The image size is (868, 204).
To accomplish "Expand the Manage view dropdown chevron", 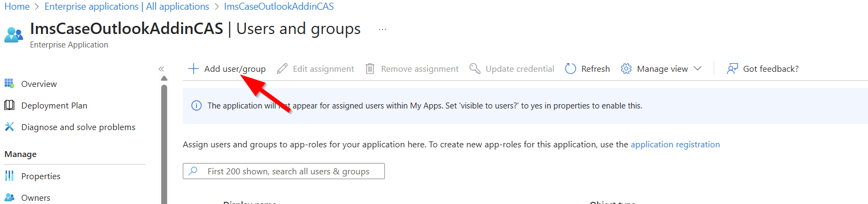I will coord(698,69).
